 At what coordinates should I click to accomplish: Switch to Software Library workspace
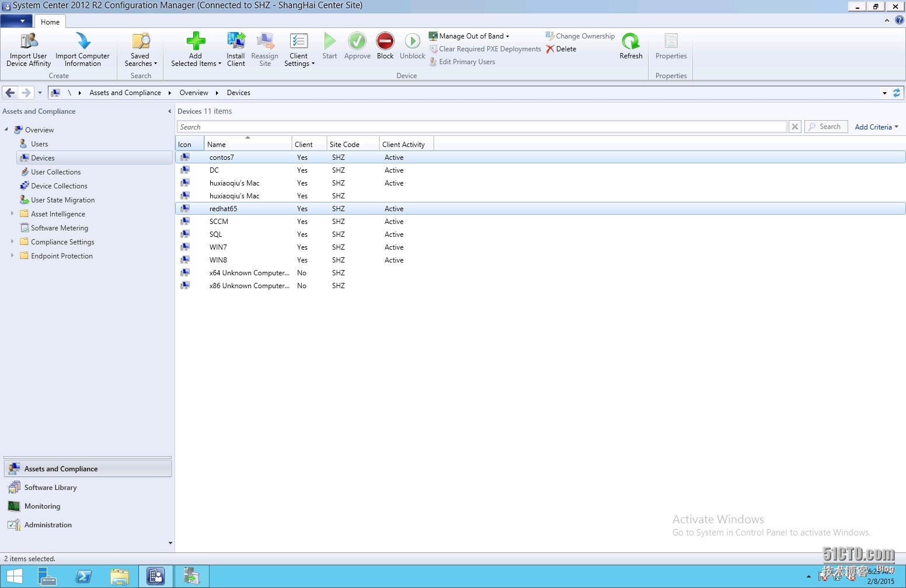tap(88, 488)
